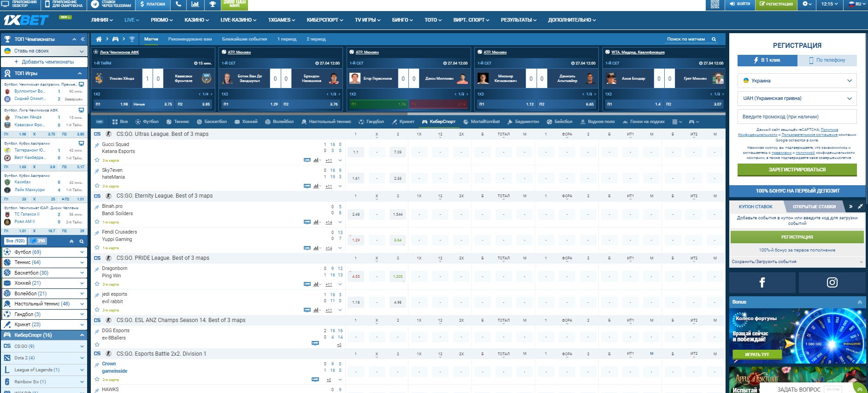Expand the Футбол (69) sidebar section
This screenshot has width=868, height=393.
tap(44, 252)
